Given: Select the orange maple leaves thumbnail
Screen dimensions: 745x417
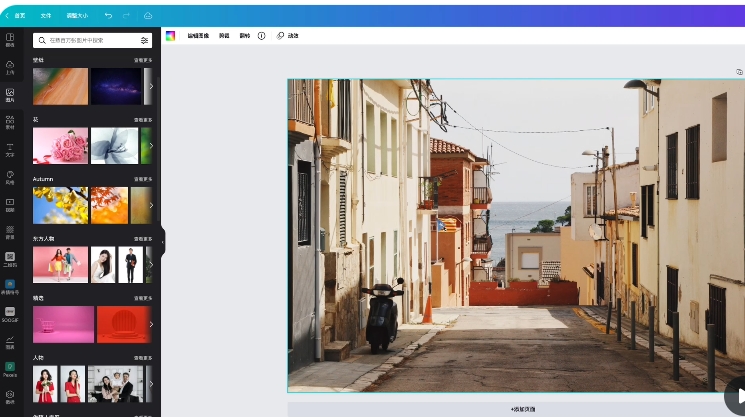Looking at the screenshot, I should point(109,205).
